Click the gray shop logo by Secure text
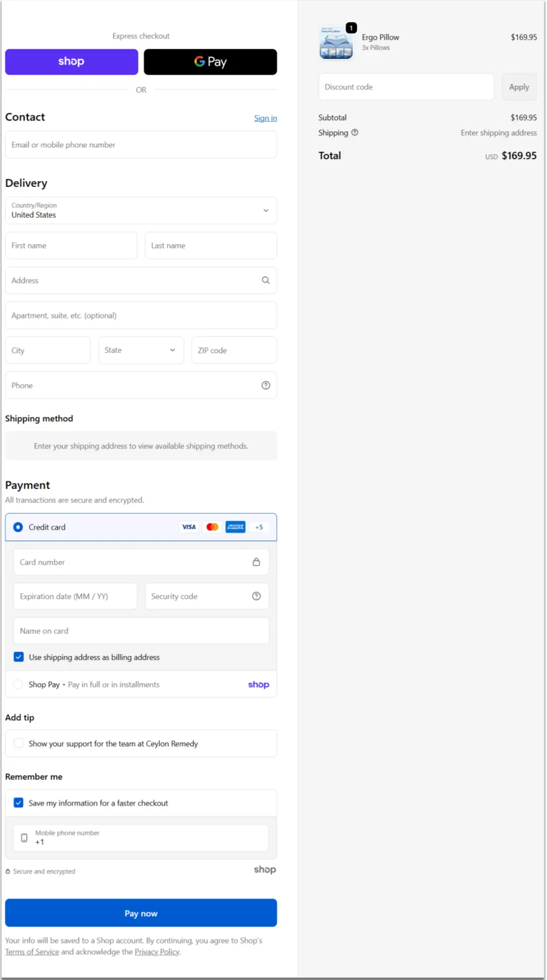 265,870
